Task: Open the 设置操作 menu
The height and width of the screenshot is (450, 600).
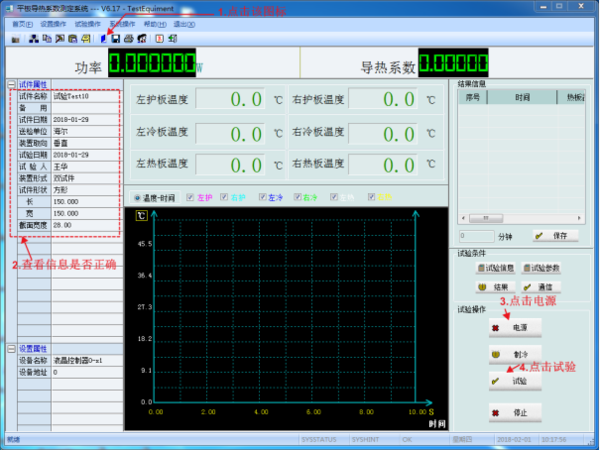Action: (x=53, y=24)
